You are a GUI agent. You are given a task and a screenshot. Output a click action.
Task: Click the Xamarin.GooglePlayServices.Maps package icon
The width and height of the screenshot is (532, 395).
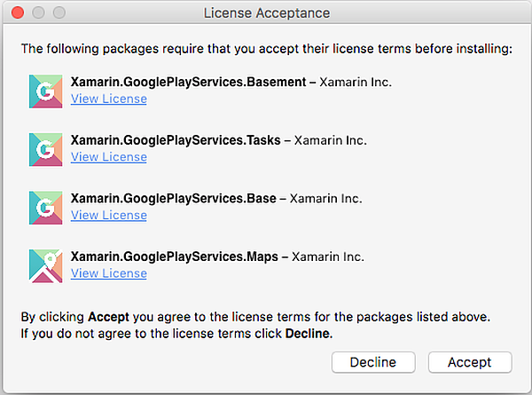(x=44, y=265)
